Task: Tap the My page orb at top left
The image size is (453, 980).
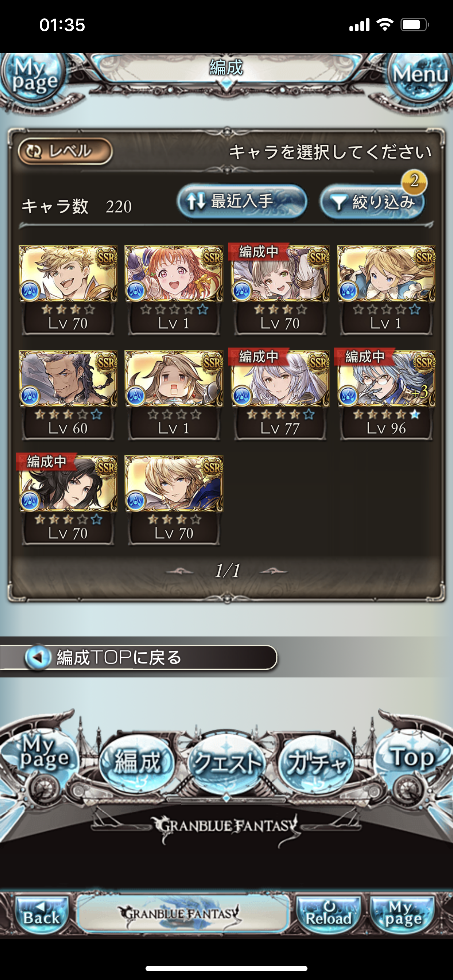Action: (x=34, y=77)
